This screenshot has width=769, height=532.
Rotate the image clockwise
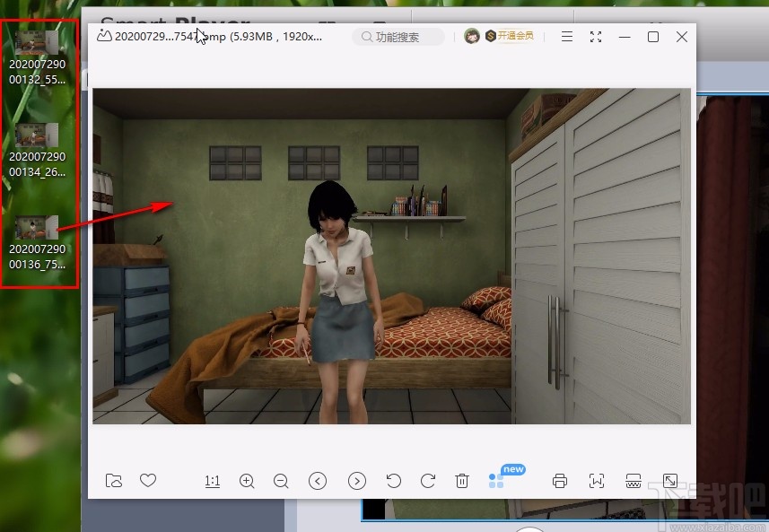[x=428, y=481]
